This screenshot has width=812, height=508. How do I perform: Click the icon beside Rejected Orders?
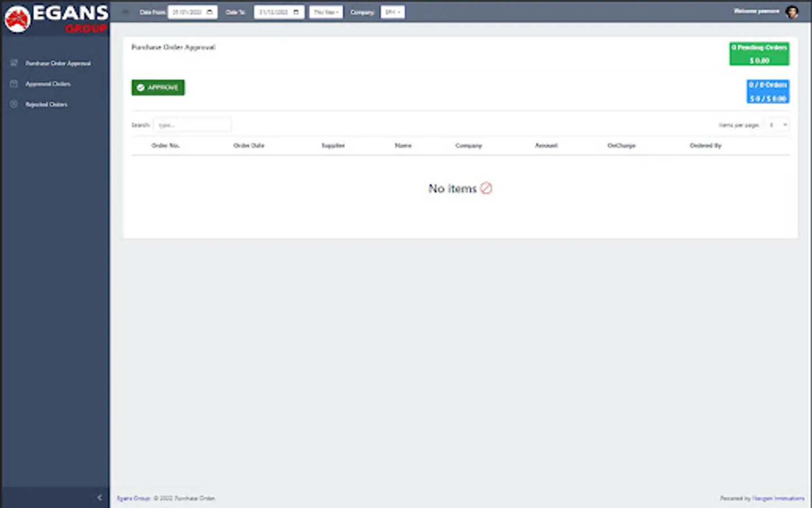click(14, 104)
